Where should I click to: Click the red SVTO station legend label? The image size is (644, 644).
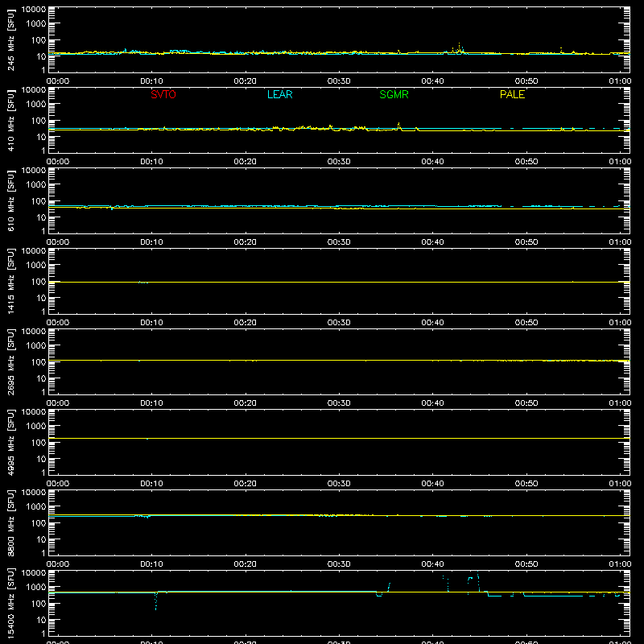coord(163,94)
